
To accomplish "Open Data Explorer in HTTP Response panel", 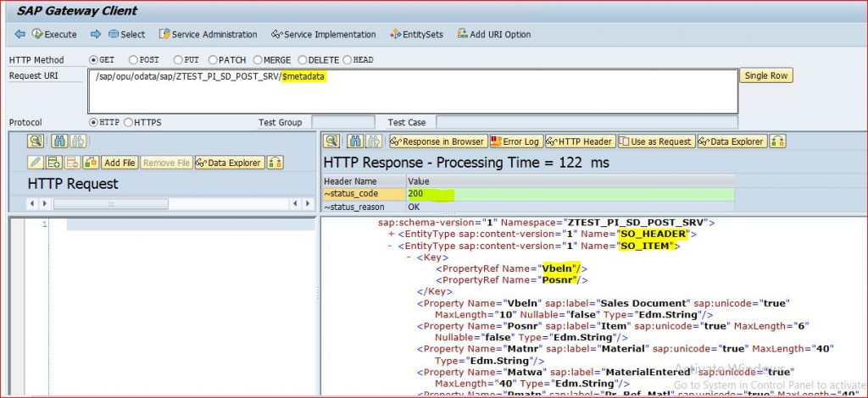I will point(732,141).
